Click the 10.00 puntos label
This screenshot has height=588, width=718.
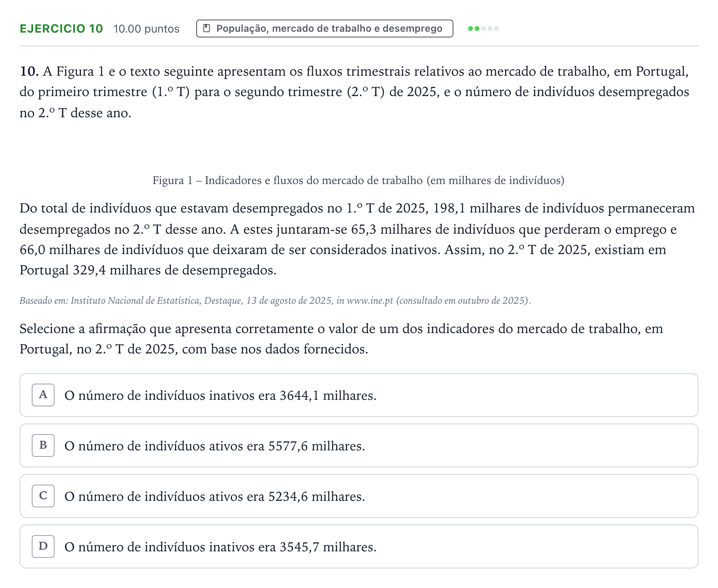tap(147, 29)
